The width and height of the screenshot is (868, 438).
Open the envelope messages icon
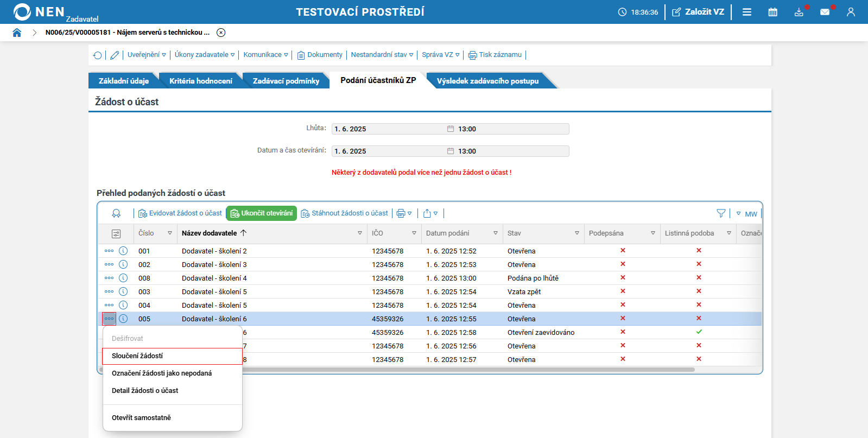click(825, 12)
